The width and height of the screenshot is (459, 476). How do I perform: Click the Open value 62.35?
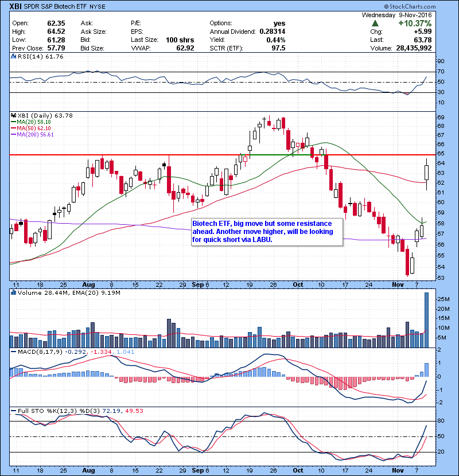(x=56, y=24)
